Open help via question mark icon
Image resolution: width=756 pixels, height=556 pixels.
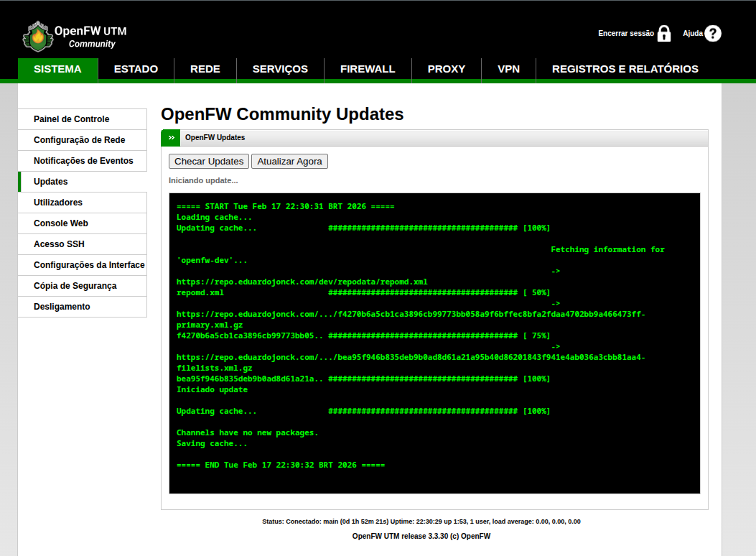click(712, 34)
